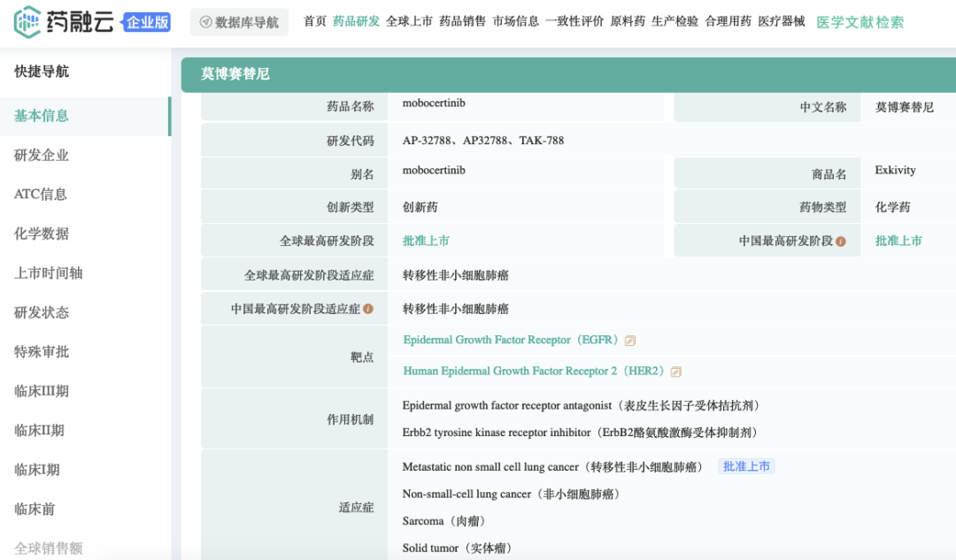Image resolution: width=956 pixels, height=560 pixels.
Task: Open 药品销售 menu item
Action: point(462,21)
